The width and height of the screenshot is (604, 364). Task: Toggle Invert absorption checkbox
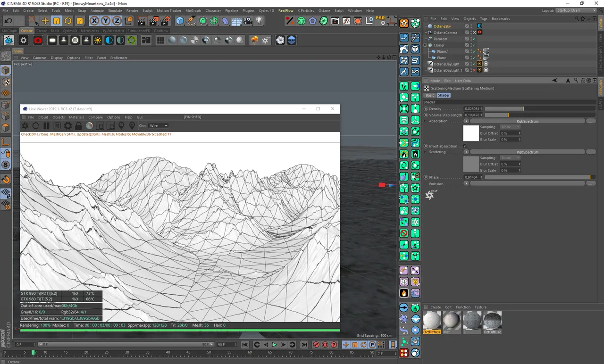[x=465, y=146]
